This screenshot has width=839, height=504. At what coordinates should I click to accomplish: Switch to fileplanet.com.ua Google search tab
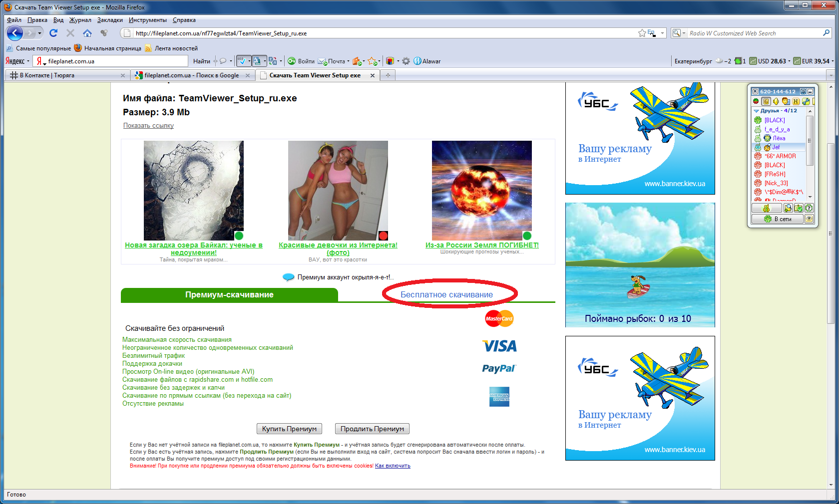[x=193, y=75]
